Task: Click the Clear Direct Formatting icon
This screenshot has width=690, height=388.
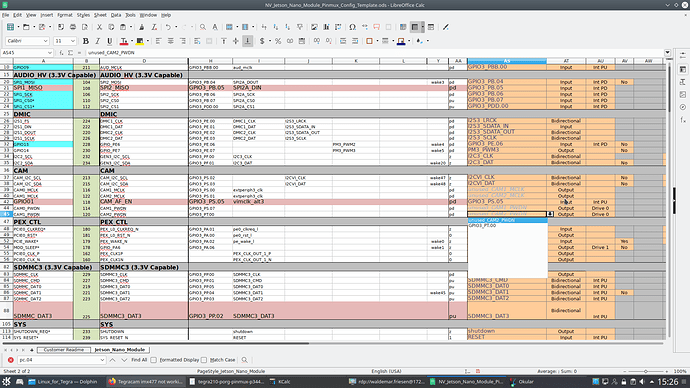Action: [x=154, y=27]
